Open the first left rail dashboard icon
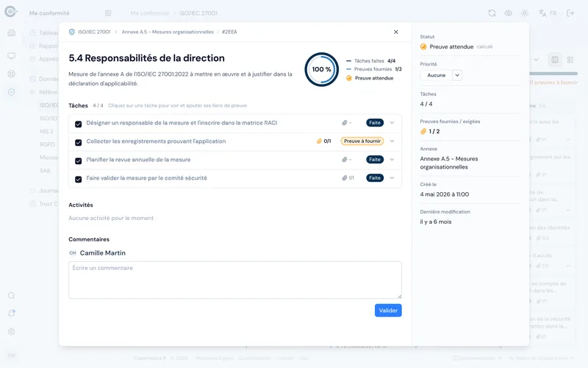 pos(12,33)
